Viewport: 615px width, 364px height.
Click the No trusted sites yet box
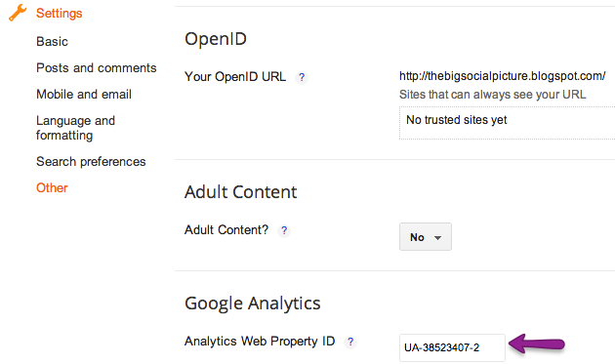pyautogui.click(x=508, y=122)
